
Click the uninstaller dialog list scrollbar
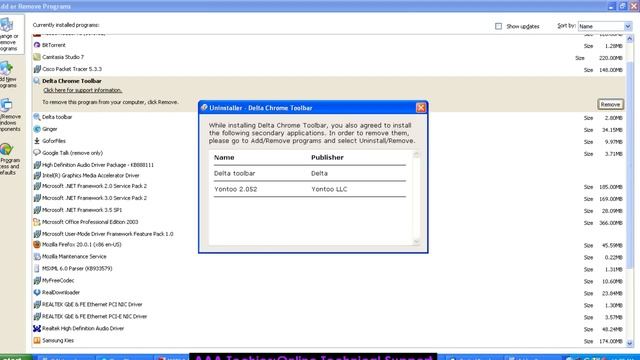tap(416, 198)
